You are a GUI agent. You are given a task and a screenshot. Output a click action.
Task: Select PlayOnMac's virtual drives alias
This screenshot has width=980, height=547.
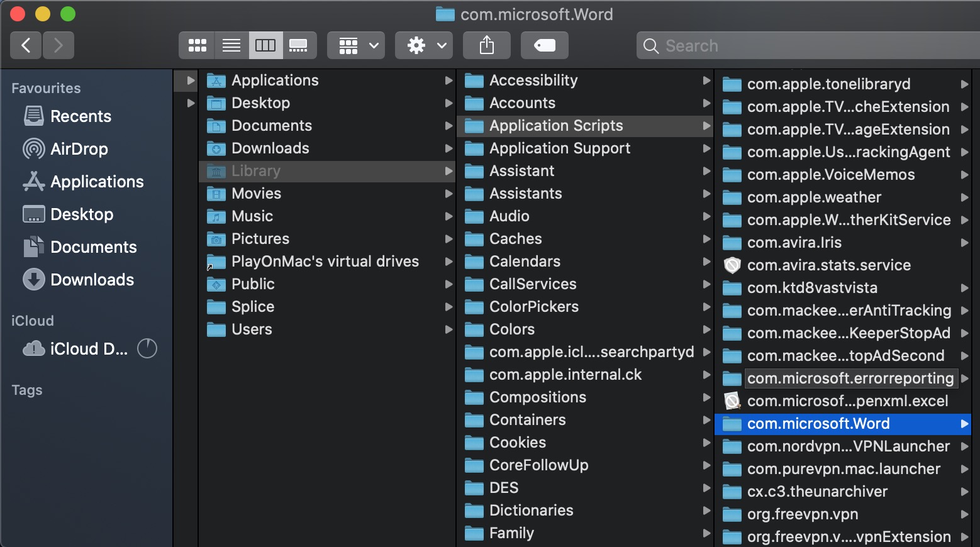(x=326, y=262)
